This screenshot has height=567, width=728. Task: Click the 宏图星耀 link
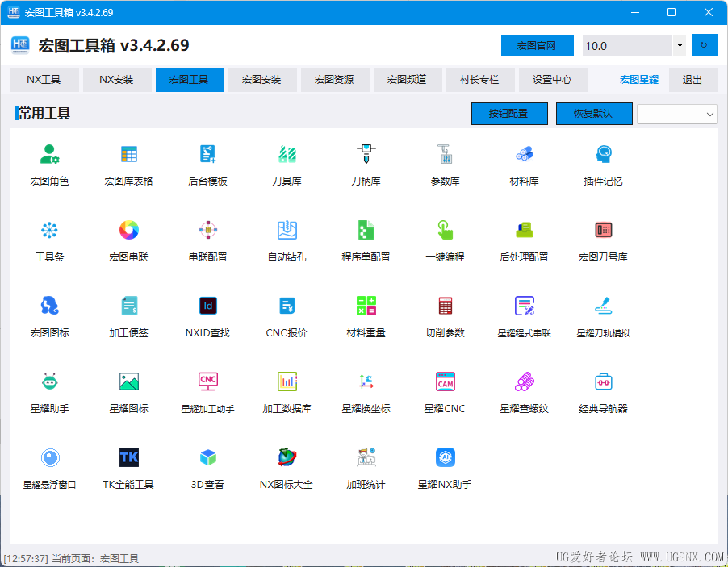(639, 80)
